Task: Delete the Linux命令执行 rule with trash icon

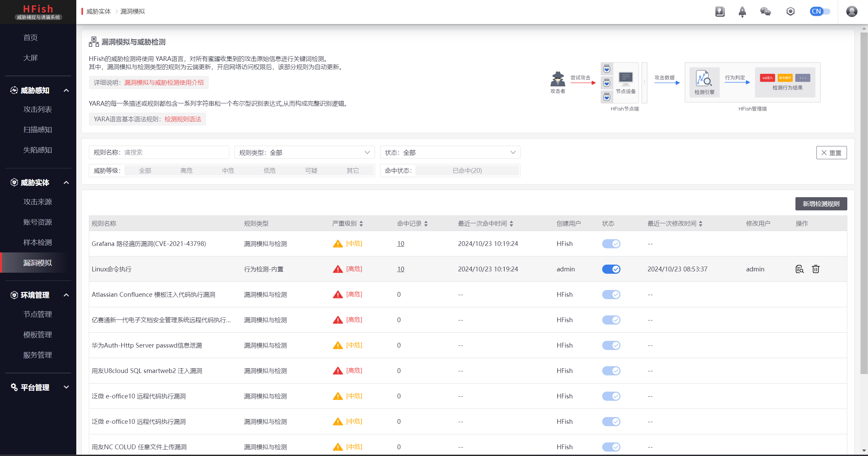Action: 816,269
